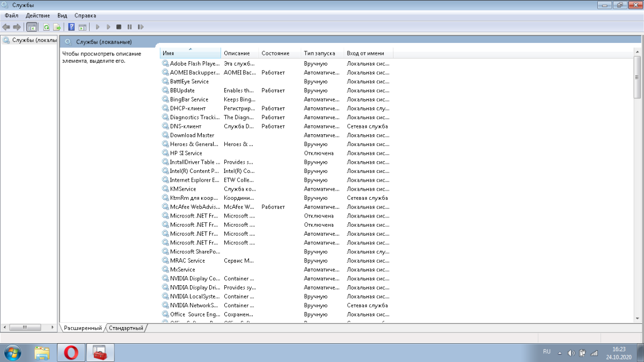This screenshot has width=644, height=362.
Task: Click the volume speaker icon in the tray
Action: [x=571, y=353]
